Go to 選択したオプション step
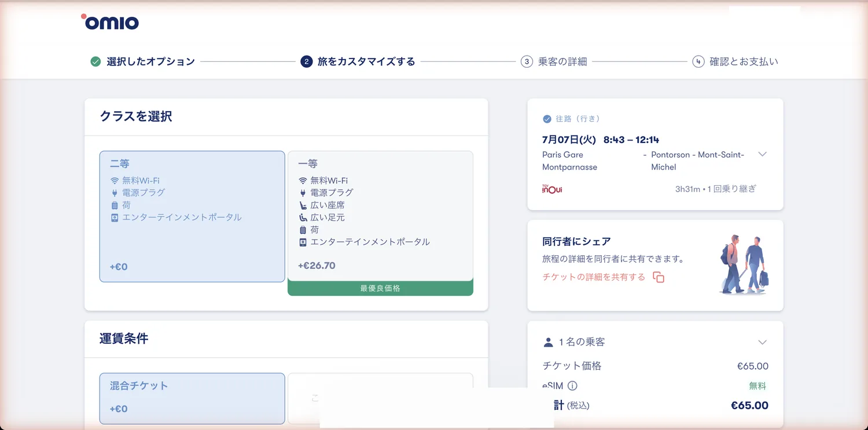Screen dimensions: 868x430 click(x=150, y=61)
